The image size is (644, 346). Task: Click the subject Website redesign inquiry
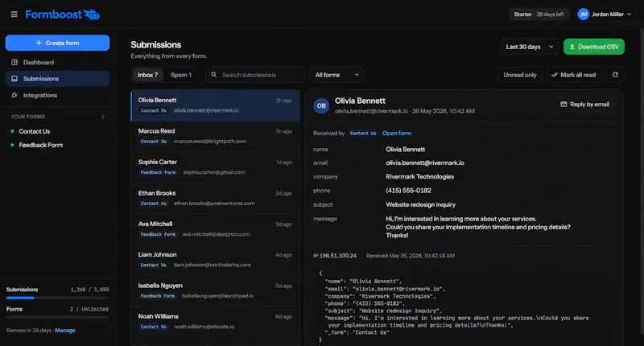point(420,204)
